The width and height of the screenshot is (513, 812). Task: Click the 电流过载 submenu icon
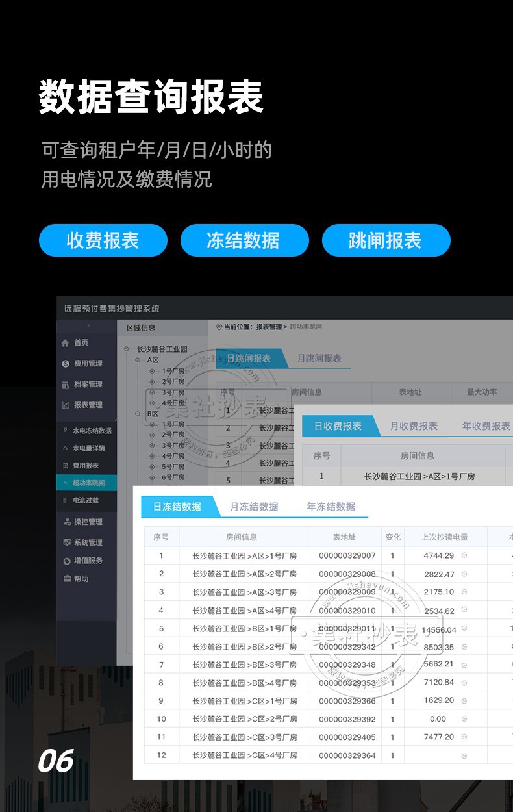(x=65, y=501)
